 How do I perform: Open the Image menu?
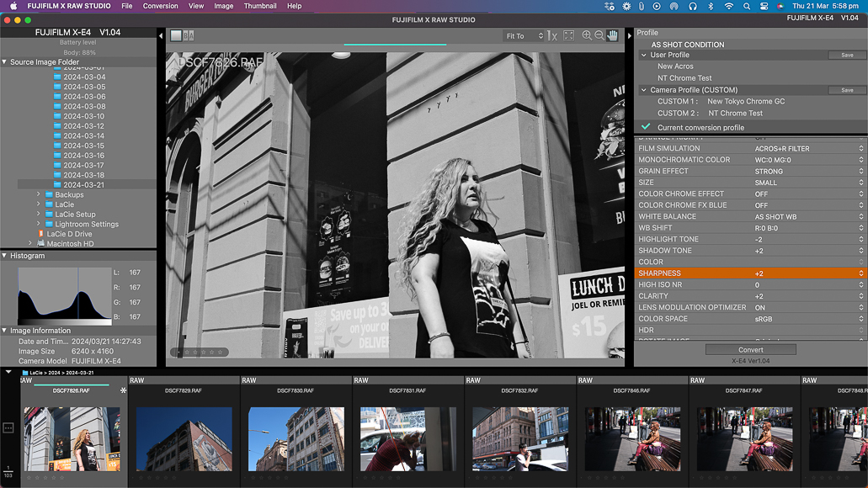pyautogui.click(x=224, y=6)
